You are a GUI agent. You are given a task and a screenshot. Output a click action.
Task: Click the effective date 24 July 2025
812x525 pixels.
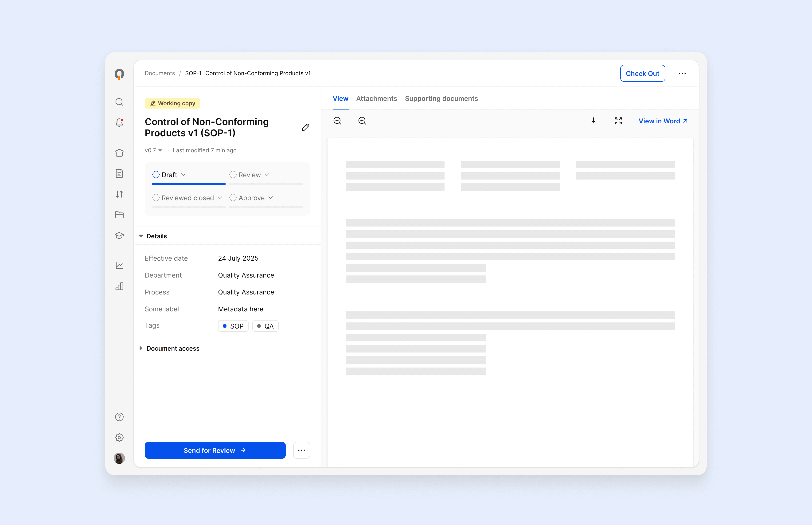tap(238, 259)
